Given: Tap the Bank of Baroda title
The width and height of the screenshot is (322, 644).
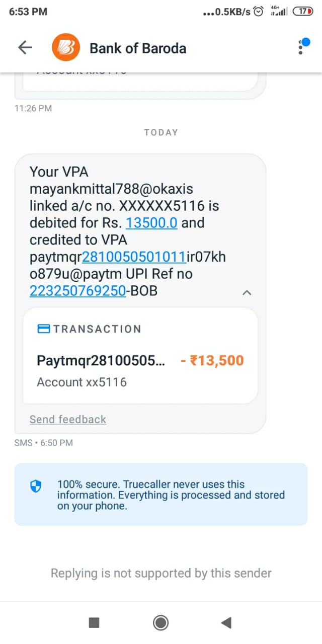Looking at the screenshot, I should 138,48.
